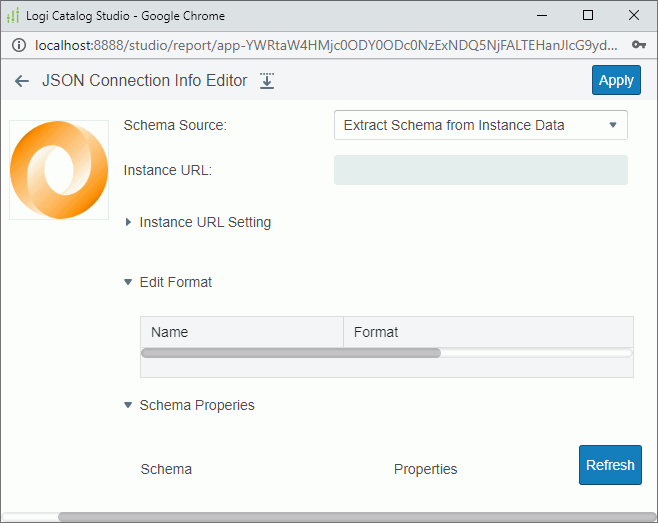The width and height of the screenshot is (658, 523).
Task: Click the Instance URL label
Action: [x=168, y=170]
